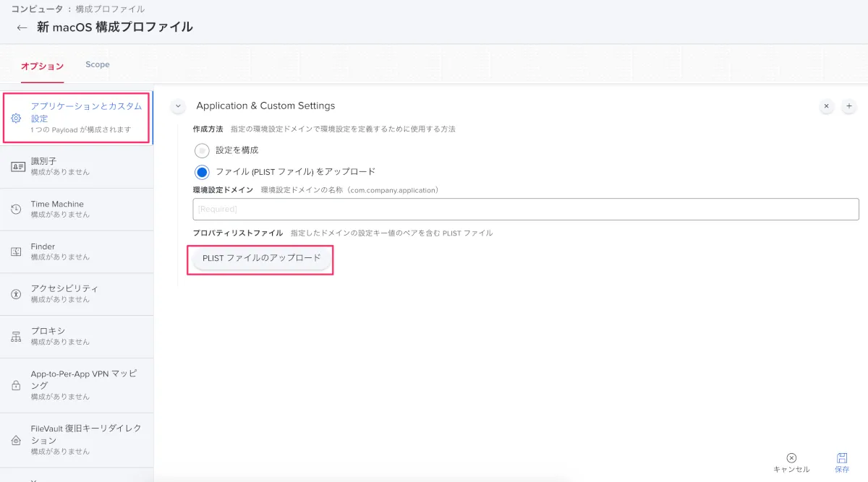Click the App-to-Per-App VPN lock icon
Image resolution: width=868 pixels, height=482 pixels.
click(x=17, y=385)
